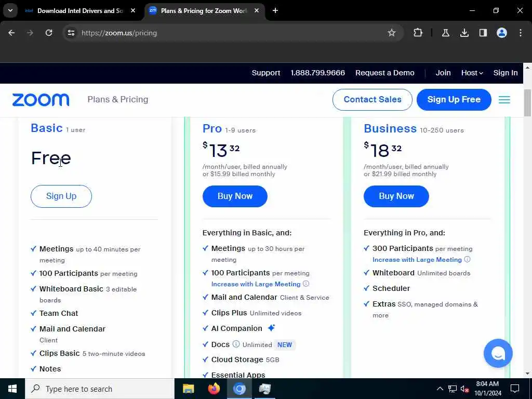Image resolution: width=532 pixels, height=399 pixels.
Task: Select the Plans & Pricing for Zoom tab
Action: point(204,10)
